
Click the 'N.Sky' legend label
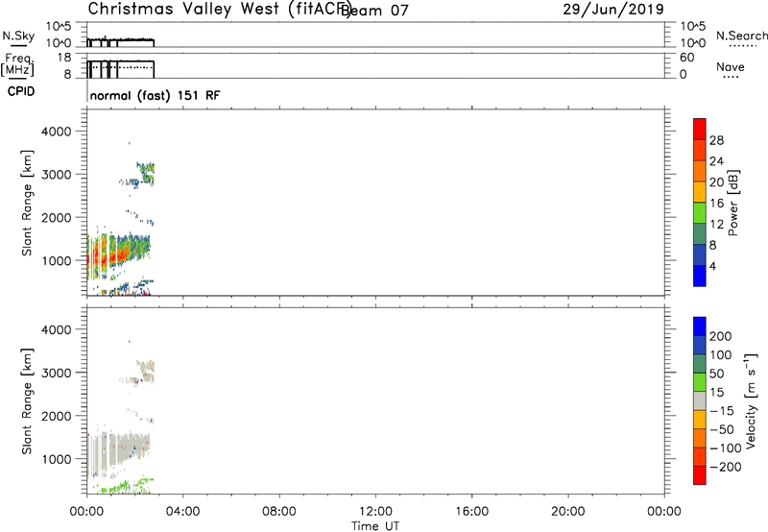pyautogui.click(x=18, y=36)
